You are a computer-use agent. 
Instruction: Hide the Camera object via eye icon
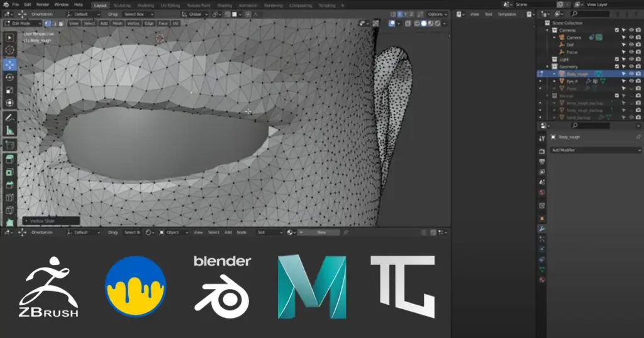pyautogui.click(x=631, y=37)
